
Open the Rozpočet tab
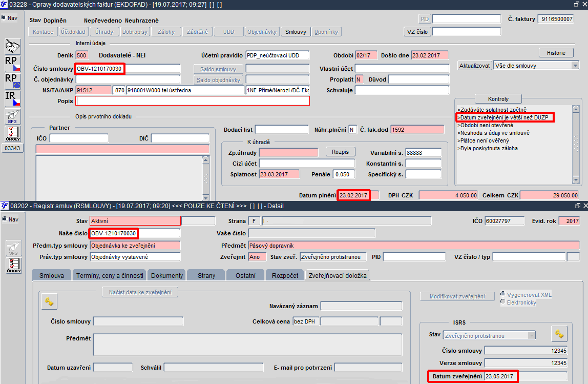[285, 275]
